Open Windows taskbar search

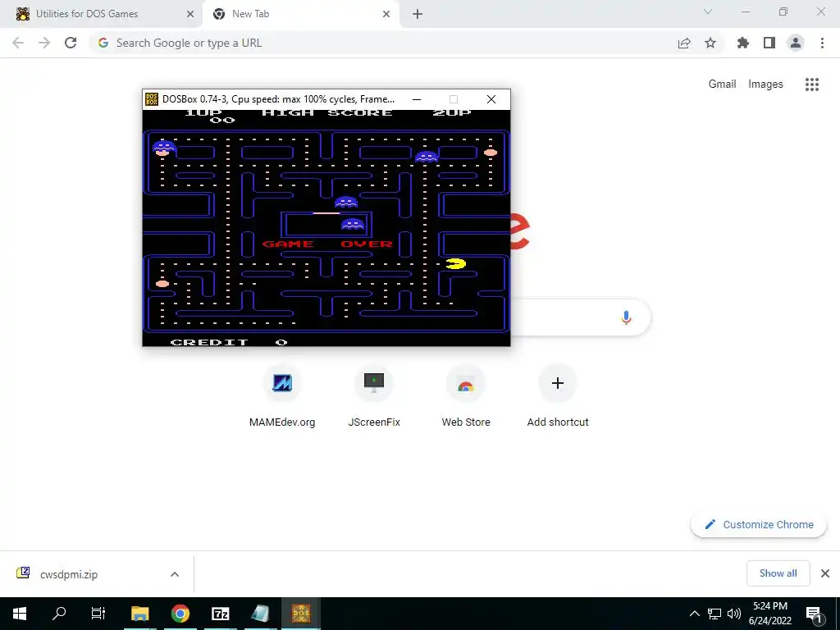(x=59, y=614)
